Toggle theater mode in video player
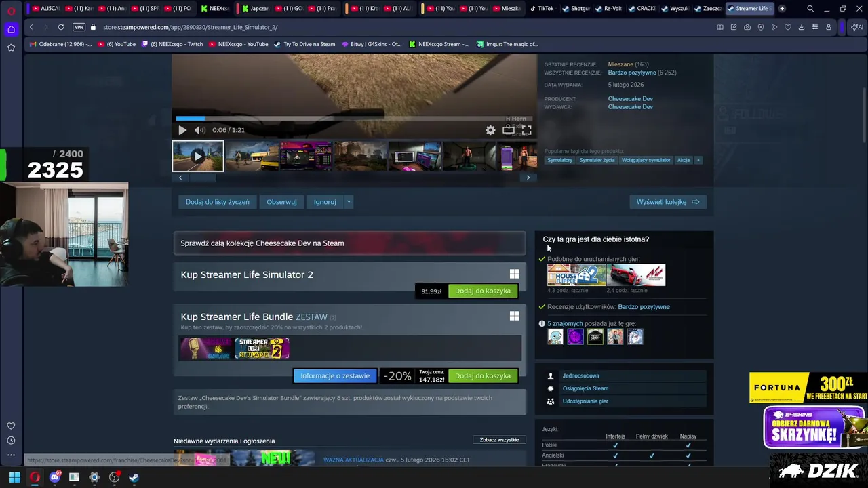The image size is (868, 488). (508, 130)
